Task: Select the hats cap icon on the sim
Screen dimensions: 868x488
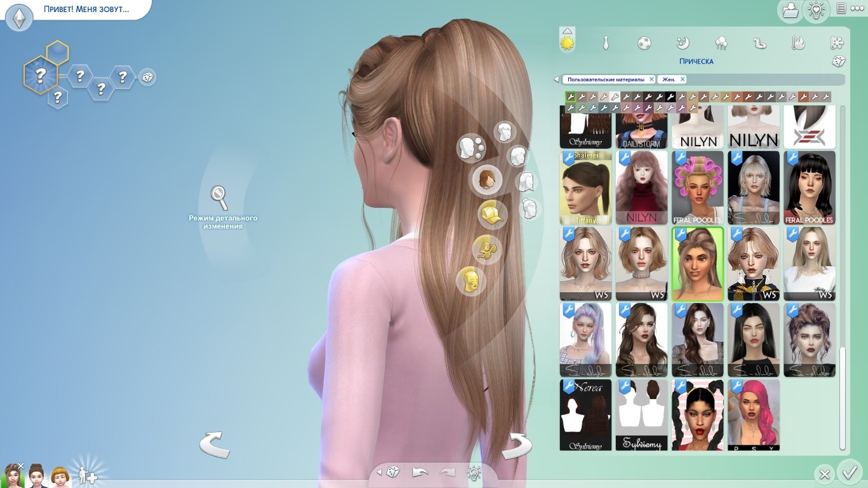Action: [492, 213]
